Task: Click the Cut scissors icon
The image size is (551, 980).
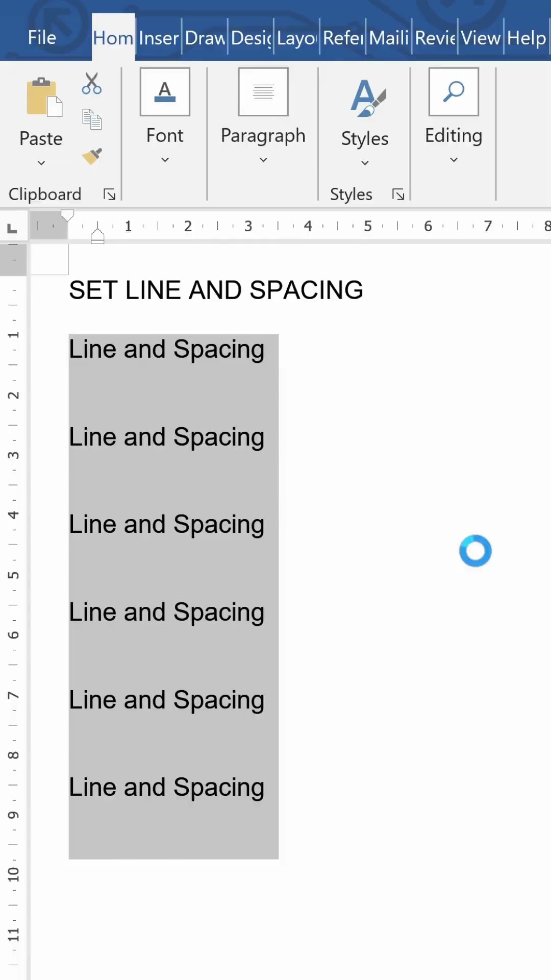Action: tap(92, 83)
